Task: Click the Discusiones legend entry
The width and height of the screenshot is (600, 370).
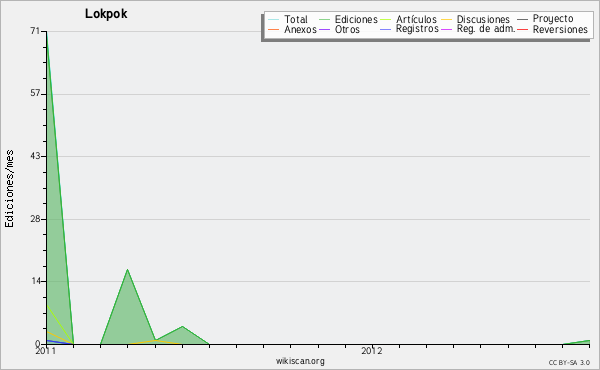Action: (475, 19)
